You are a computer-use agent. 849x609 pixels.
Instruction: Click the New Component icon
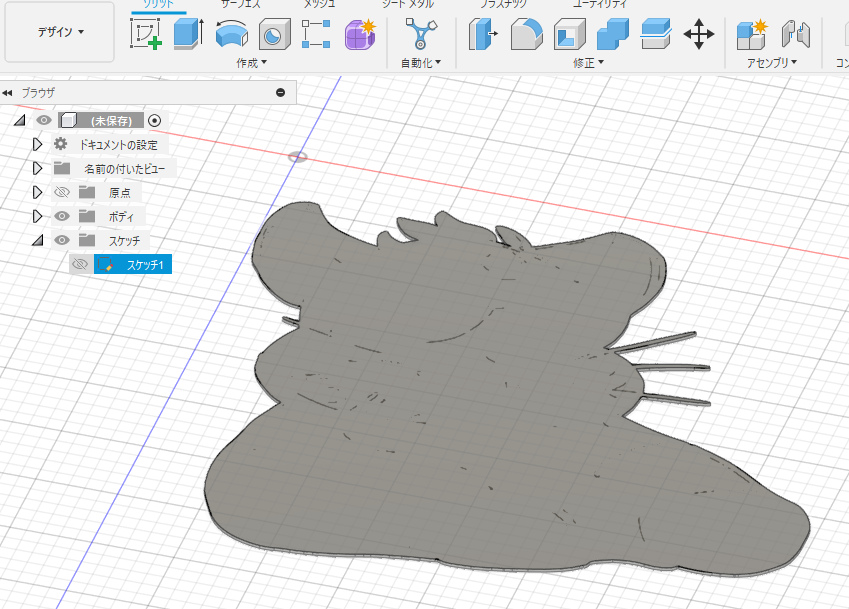point(752,34)
